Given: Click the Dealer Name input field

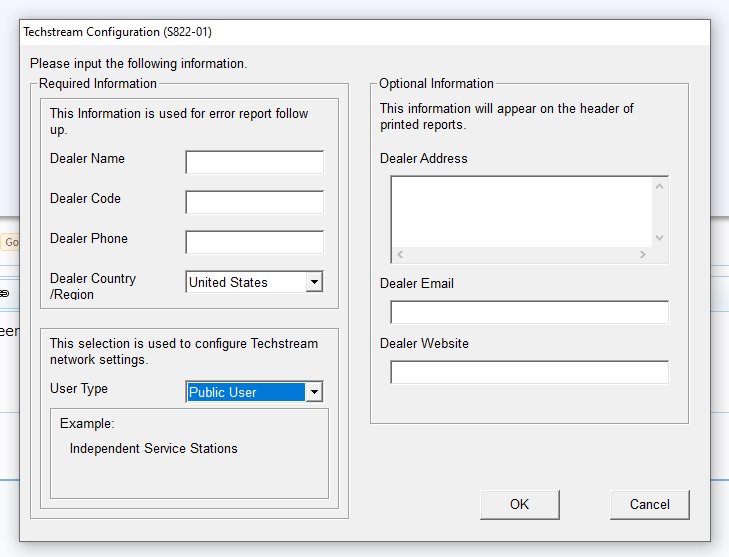Looking at the screenshot, I should pos(254,162).
